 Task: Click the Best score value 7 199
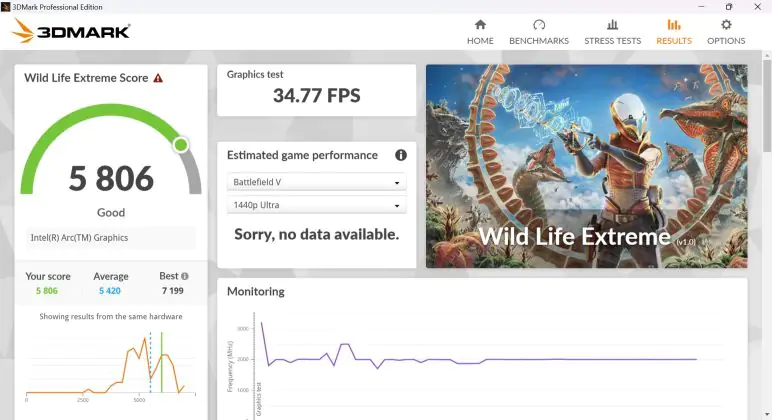point(172,291)
